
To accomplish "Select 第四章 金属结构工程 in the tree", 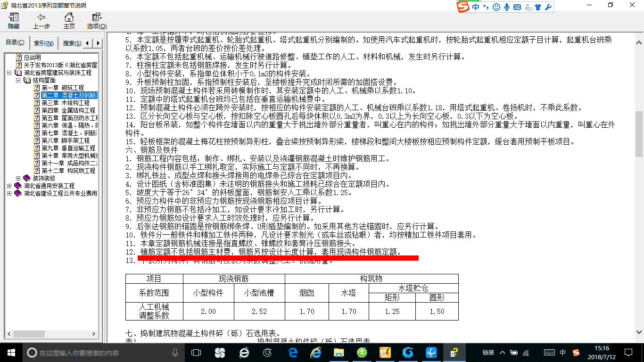I will 68,110.
